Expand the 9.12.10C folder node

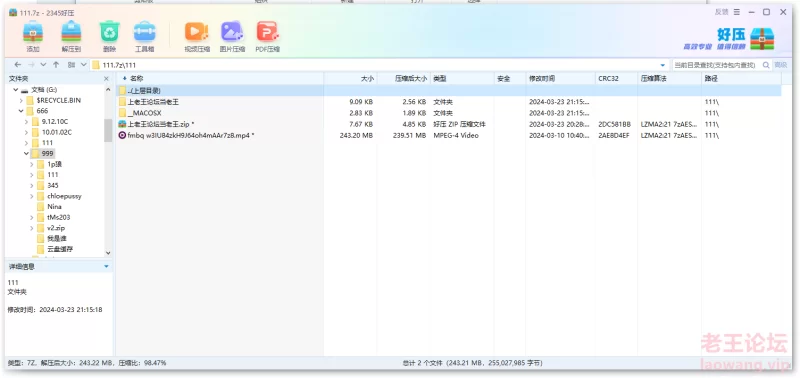(27, 122)
